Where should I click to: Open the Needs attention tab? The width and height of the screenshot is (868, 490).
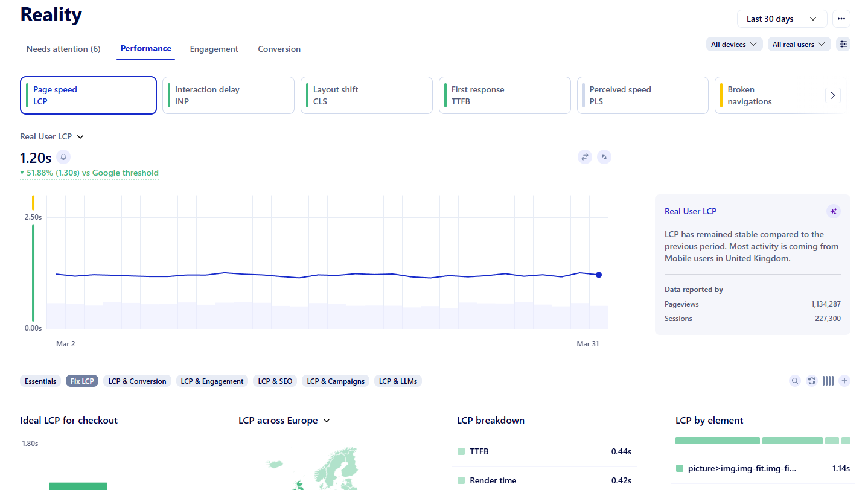(x=63, y=49)
